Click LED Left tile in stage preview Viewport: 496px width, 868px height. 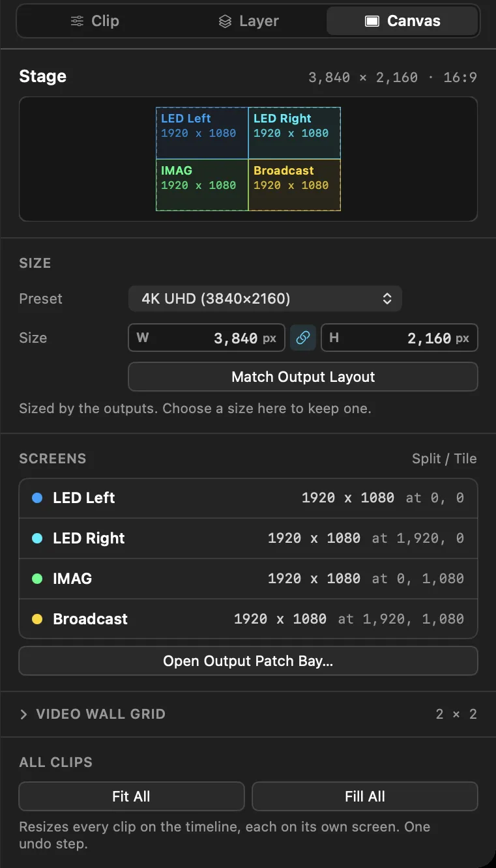202,133
